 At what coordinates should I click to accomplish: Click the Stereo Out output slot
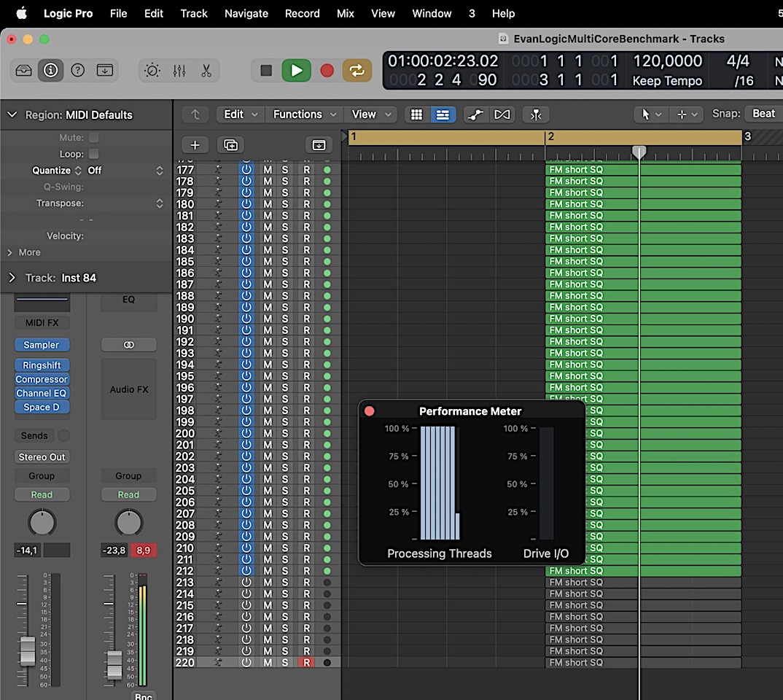click(42, 457)
